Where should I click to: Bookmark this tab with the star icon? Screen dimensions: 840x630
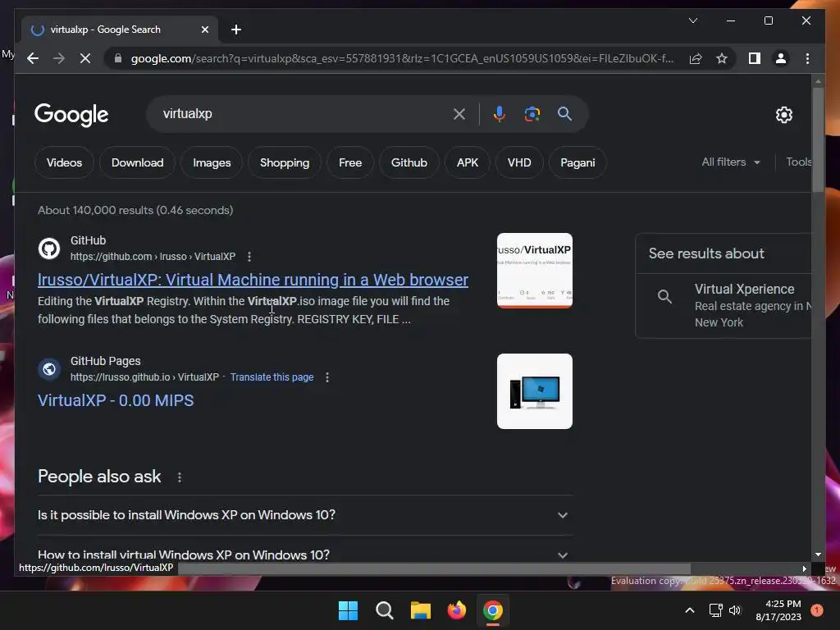[722, 58]
